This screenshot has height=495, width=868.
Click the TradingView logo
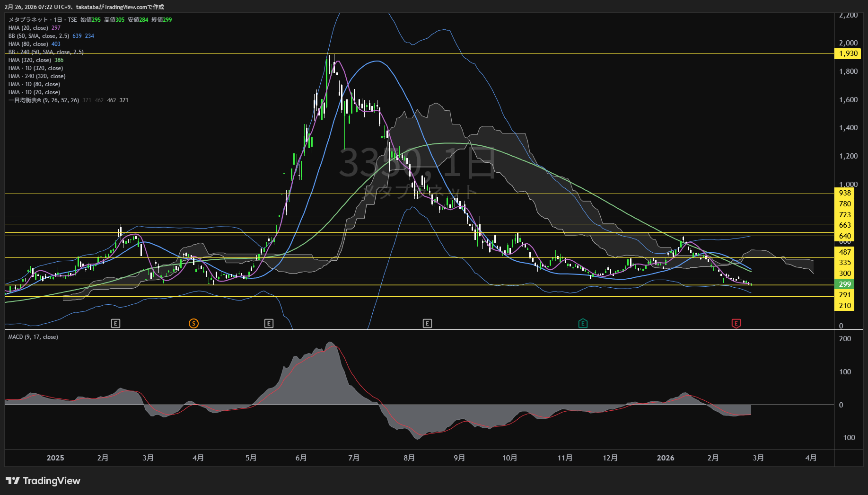pos(43,481)
